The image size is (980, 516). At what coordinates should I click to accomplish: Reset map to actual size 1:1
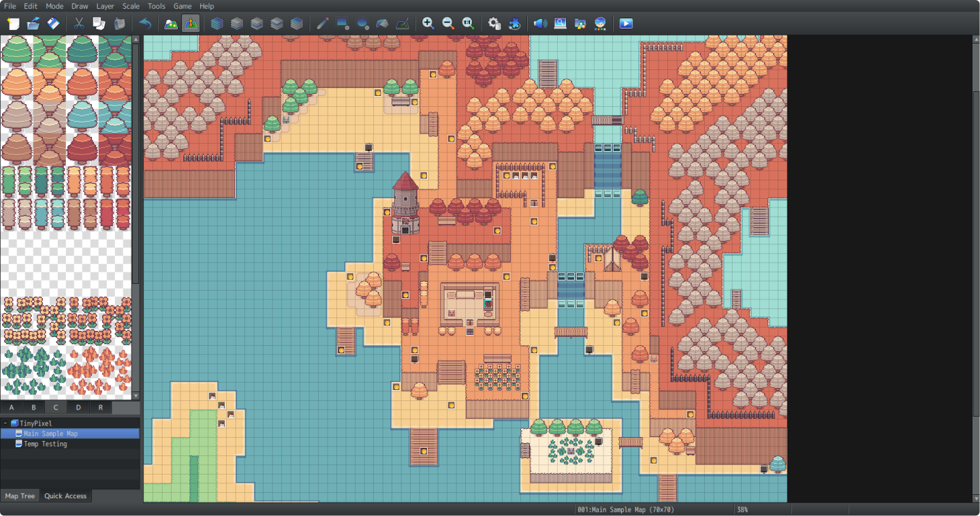tap(469, 24)
